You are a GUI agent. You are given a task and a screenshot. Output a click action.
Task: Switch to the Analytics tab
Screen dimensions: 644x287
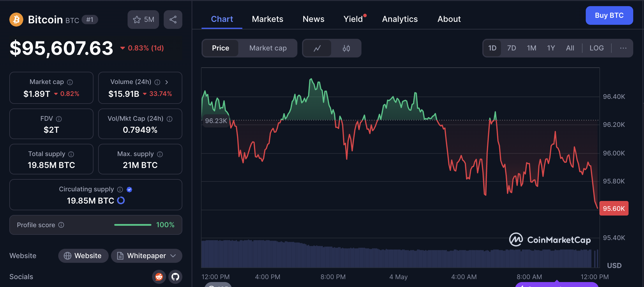tap(400, 19)
